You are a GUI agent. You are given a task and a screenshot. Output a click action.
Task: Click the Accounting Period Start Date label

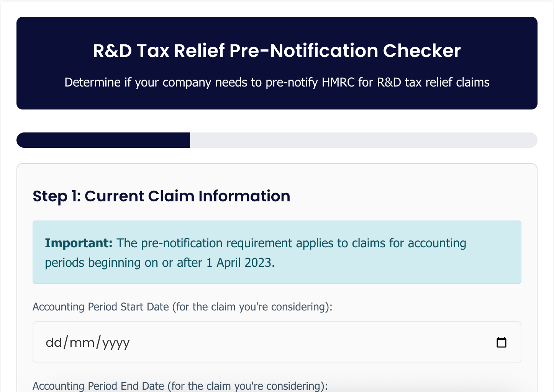[182, 307]
